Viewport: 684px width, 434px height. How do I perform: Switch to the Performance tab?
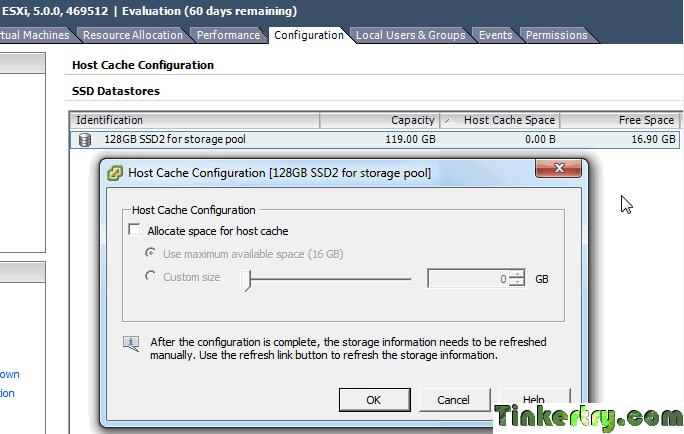click(x=229, y=35)
